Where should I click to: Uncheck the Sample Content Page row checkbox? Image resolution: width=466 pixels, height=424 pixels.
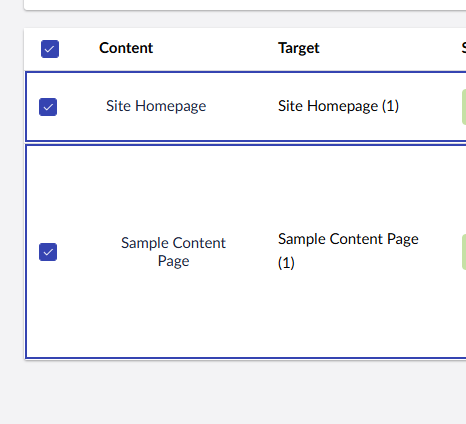click(48, 252)
